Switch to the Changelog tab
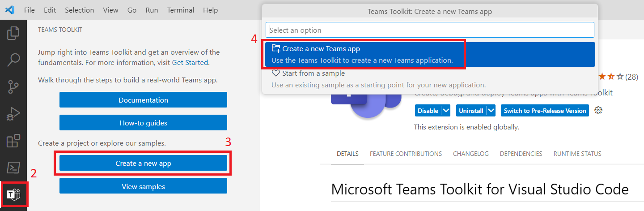Screen dimensions: 644x211 click(470, 154)
